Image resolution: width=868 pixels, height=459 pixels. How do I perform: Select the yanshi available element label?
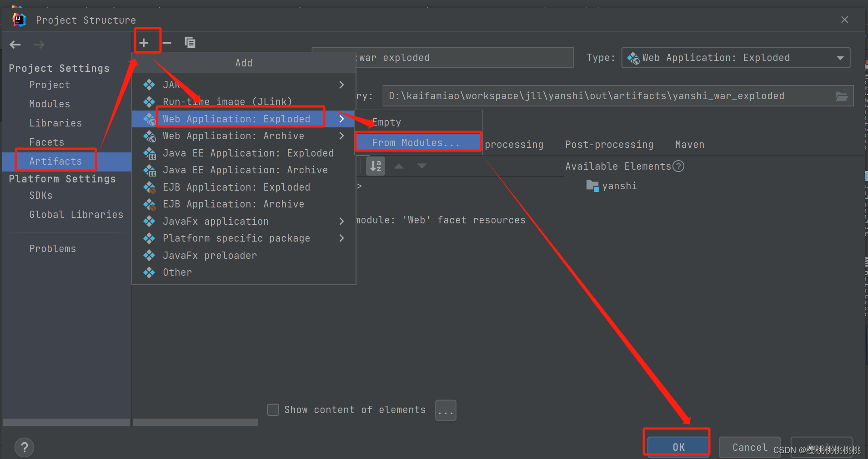tap(619, 186)
